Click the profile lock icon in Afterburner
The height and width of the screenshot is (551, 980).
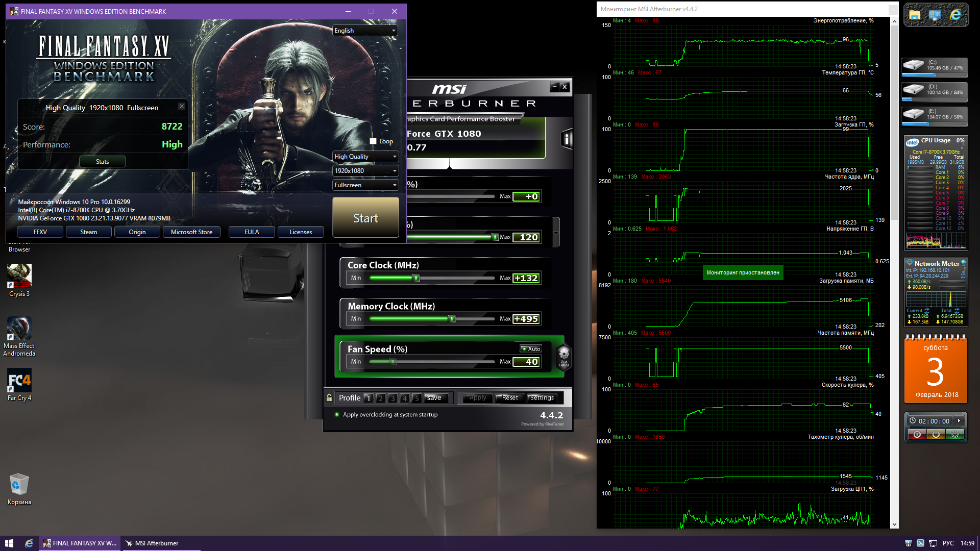click(x=329, y=398)
